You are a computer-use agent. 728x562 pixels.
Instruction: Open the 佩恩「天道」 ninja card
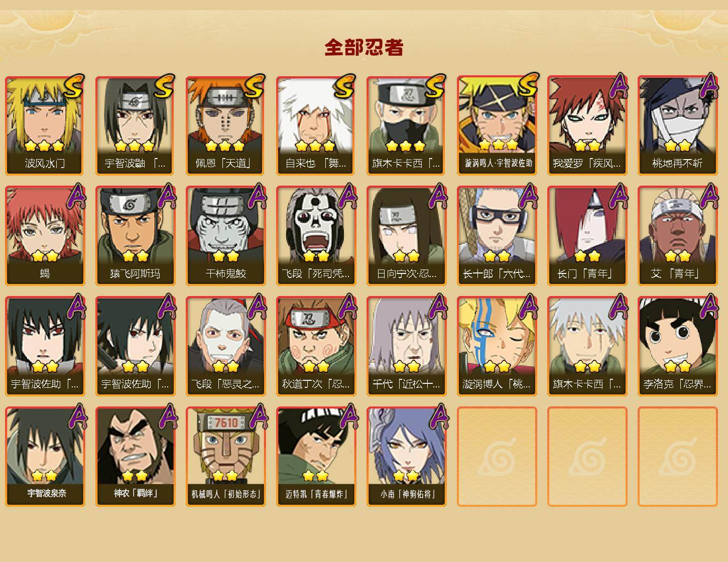pos(226,125)
